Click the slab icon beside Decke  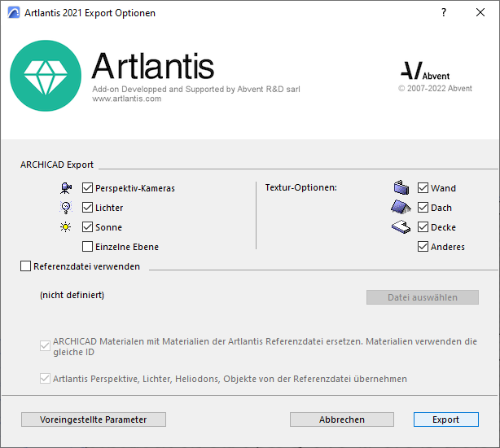[x=401, y=227]
